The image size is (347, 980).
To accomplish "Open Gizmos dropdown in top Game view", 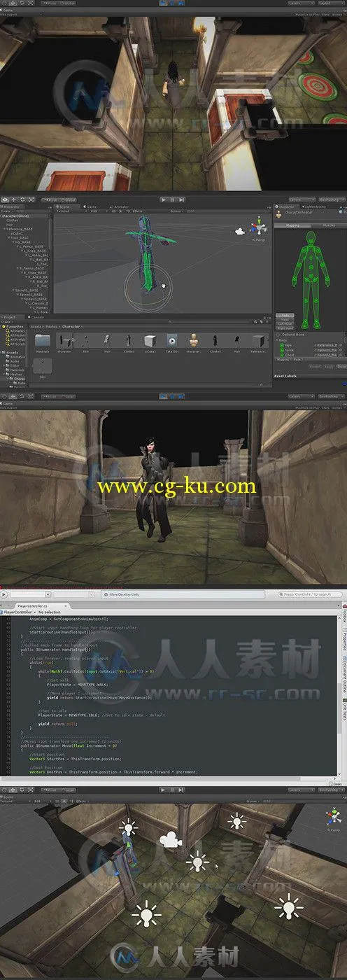I will [x=339, y=15].
